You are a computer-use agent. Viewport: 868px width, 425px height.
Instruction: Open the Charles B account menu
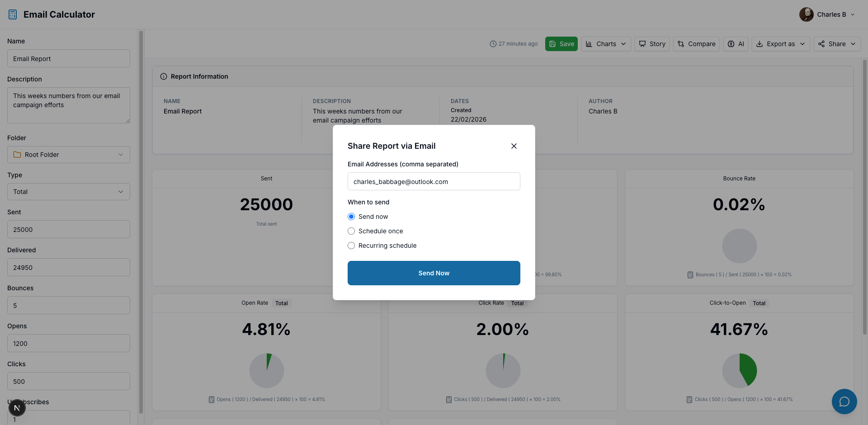[x=827, y=14]
